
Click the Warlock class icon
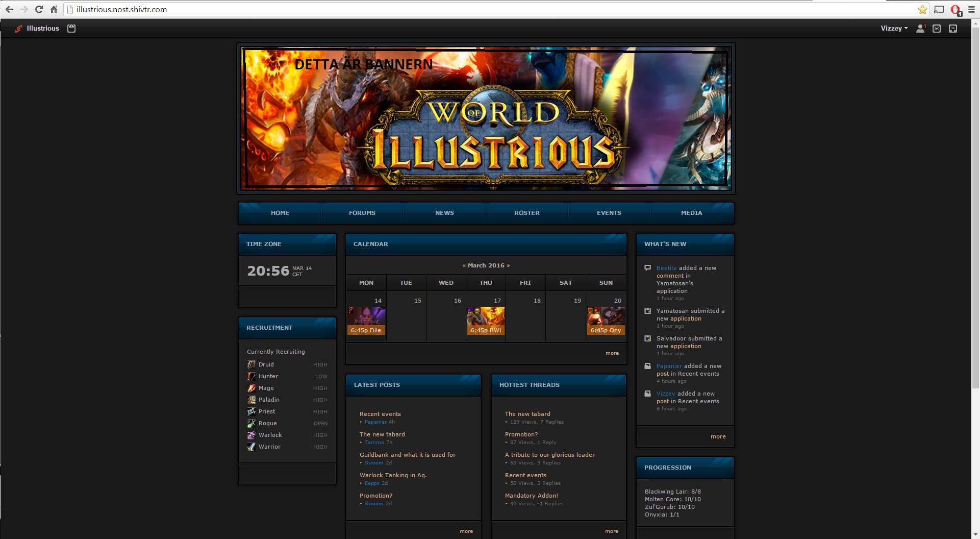[252, 435]
